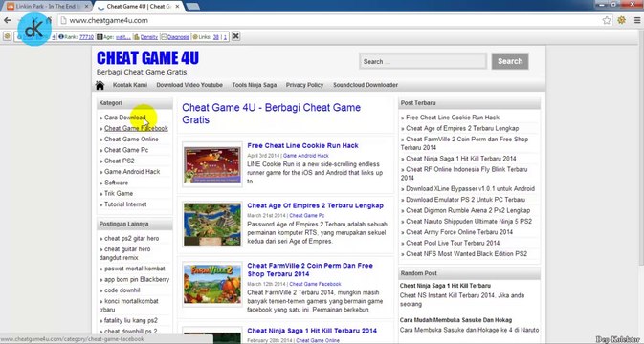The width and height of the screenshot is (644, 344).
Task: Open Cheat Digimon Rumble Arena 2 link
Action: (468, 211)
